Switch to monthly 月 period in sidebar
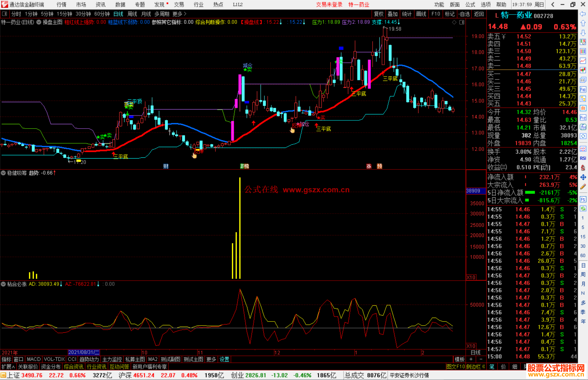Viewport: 588px width, 380px height. (x=583, y=284)
